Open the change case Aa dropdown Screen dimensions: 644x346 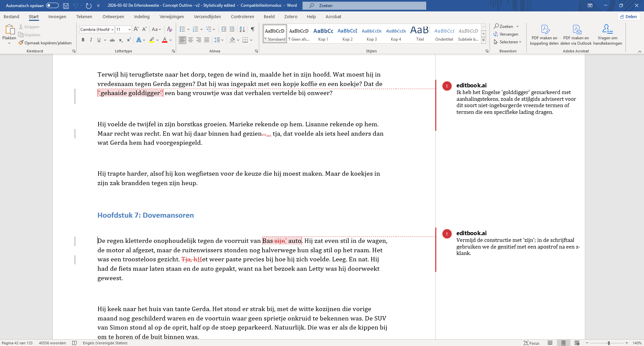tap(157, 30)
